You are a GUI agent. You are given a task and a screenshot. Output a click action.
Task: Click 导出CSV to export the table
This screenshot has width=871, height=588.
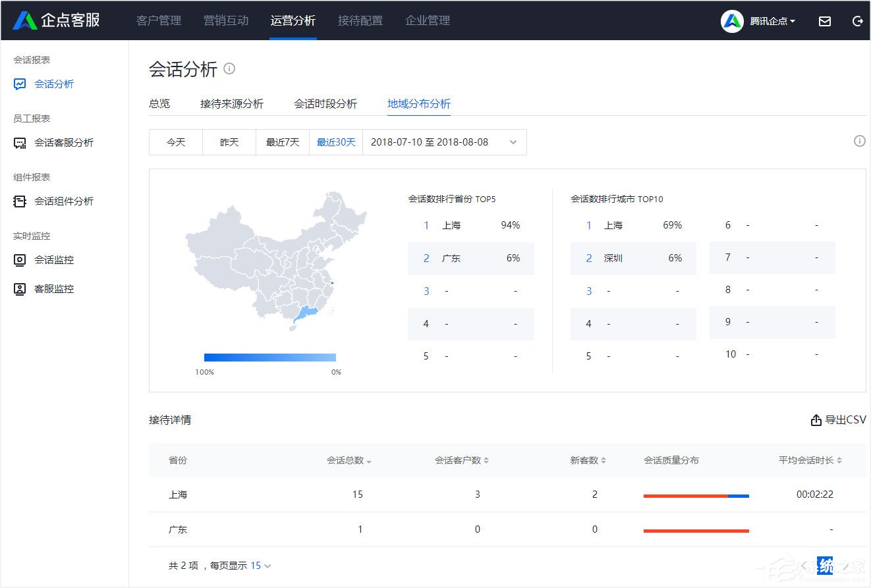[x=837, y=419]
